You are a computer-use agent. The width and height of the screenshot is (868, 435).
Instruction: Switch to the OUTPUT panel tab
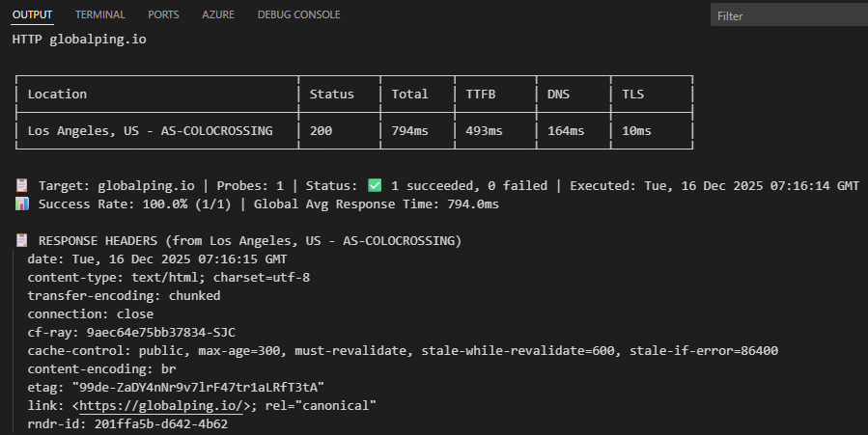click(32, 14)
